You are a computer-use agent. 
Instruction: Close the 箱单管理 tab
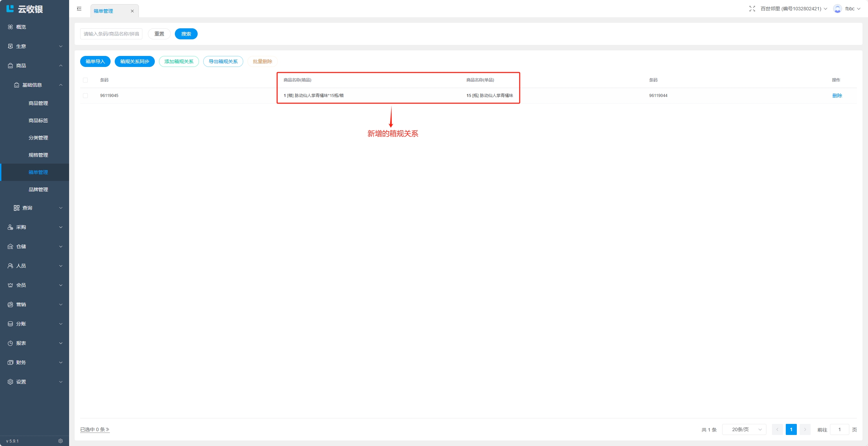tap(132, 11)
